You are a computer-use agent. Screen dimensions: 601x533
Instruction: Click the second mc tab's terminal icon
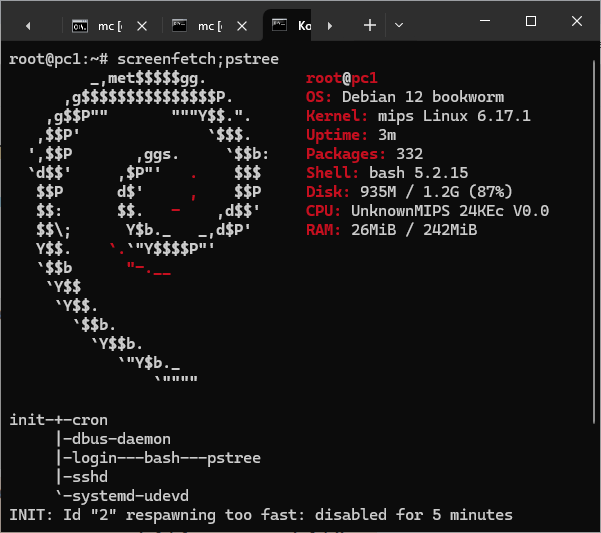[x=179, y=26]
